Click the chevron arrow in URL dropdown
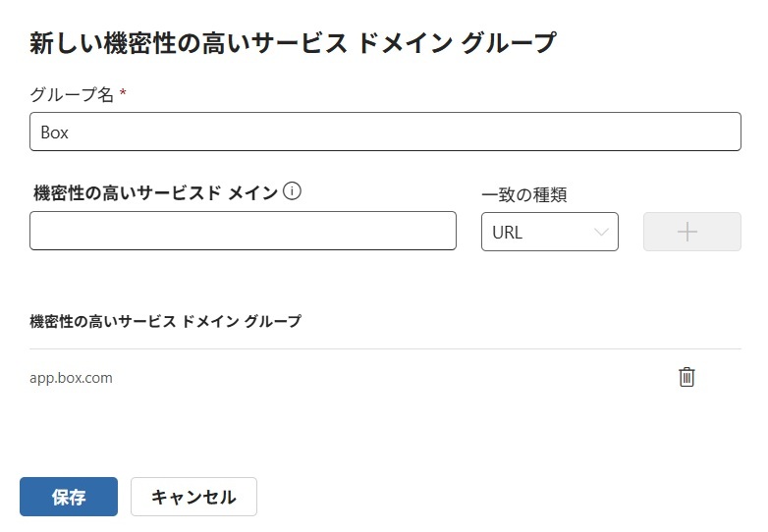This screenshot has width=768, height=532. [x=601, y=233]
